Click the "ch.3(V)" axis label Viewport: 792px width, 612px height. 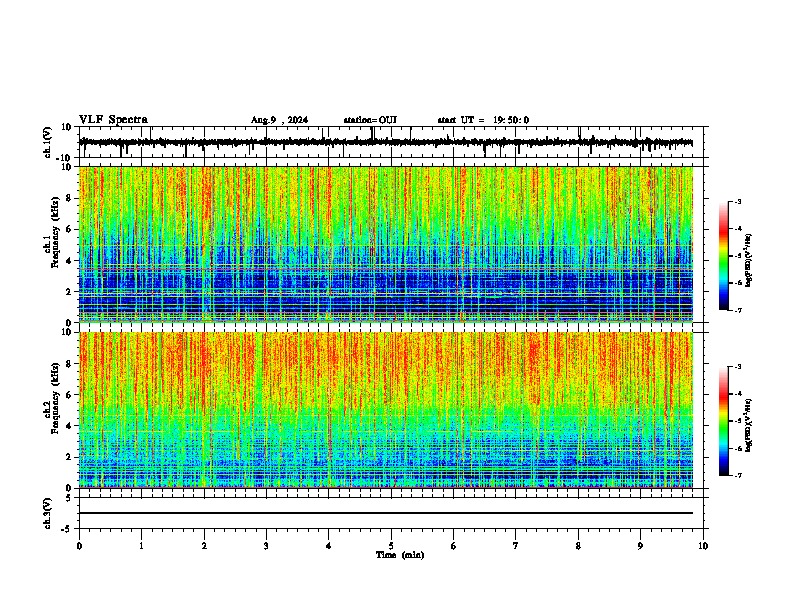[47, 513]
